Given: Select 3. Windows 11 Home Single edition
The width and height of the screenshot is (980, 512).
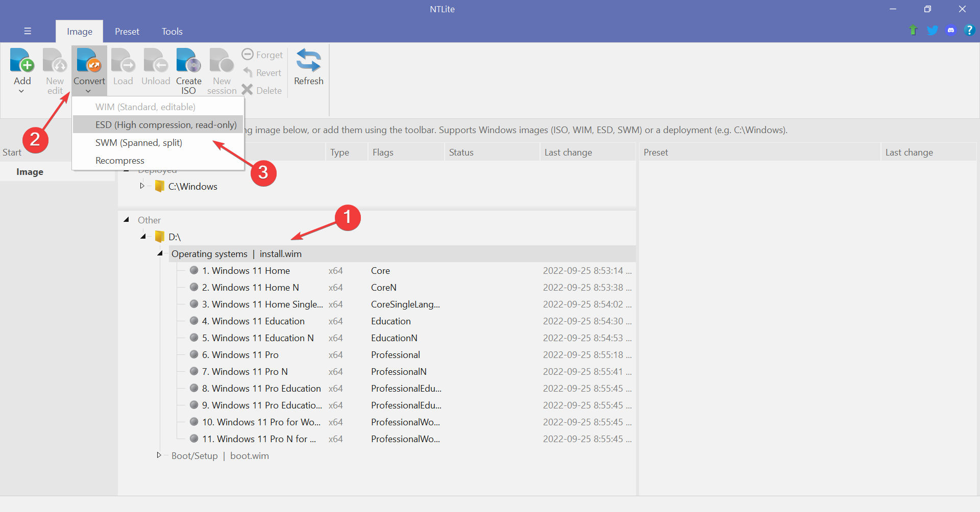Looking at the screenshot, I should coord(262,304).
